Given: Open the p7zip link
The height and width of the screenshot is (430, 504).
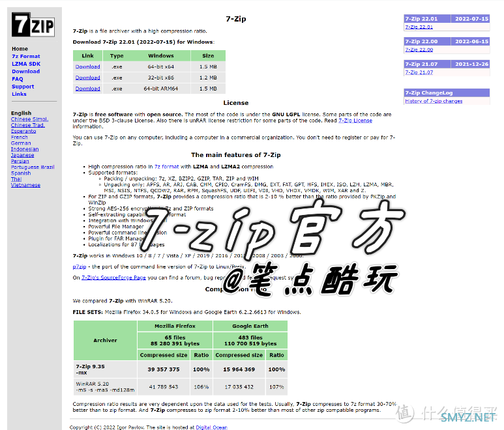Looking at the screenshot, I should [x=80, y=267].
